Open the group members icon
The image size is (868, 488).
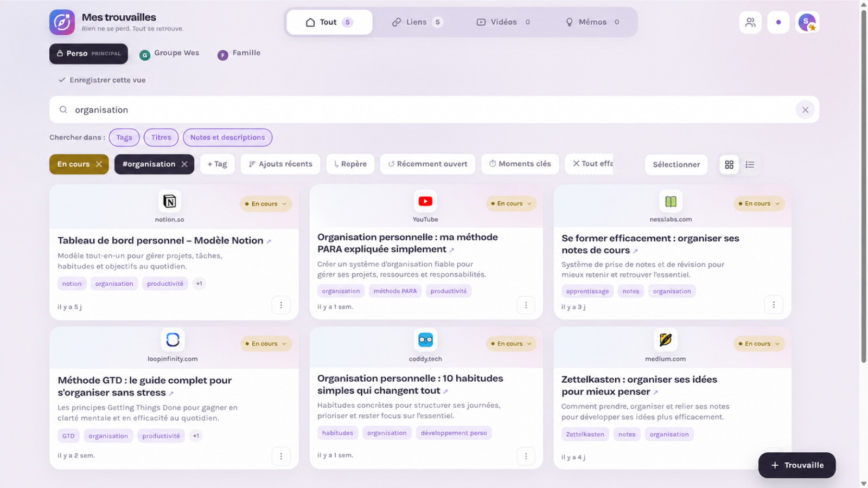(750, 22)
